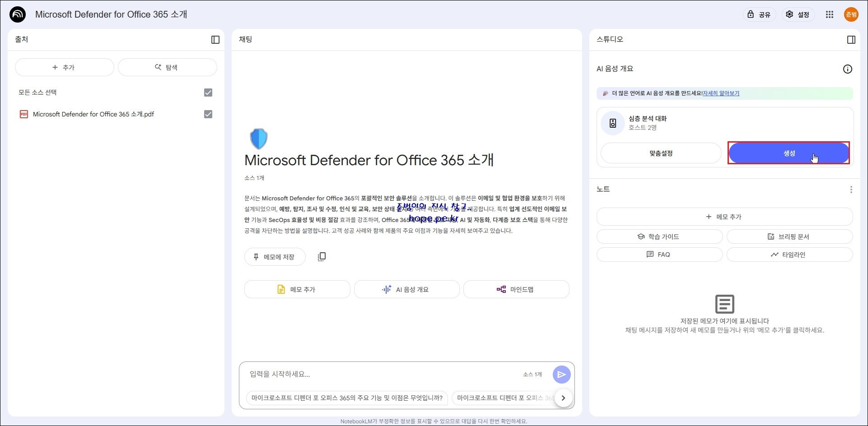Collapse the 출처 sources panel
This screenshot has height=426, width=868.
pyautogui.click(x=215, y=40)
